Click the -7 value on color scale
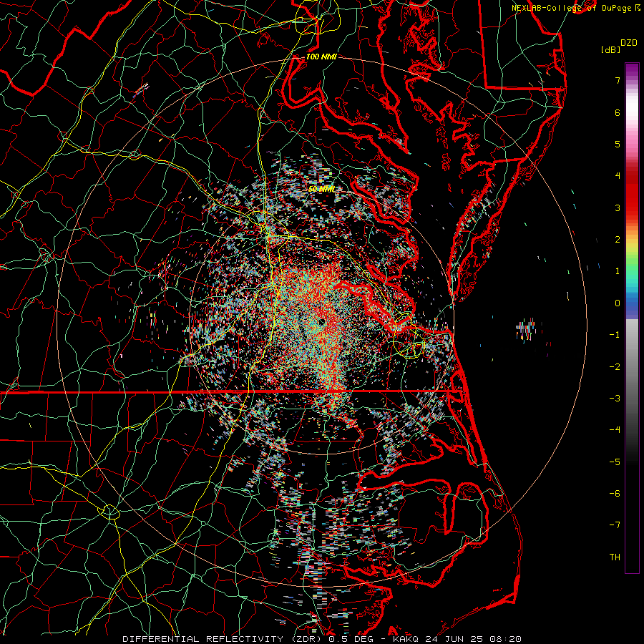 (615, 525)
